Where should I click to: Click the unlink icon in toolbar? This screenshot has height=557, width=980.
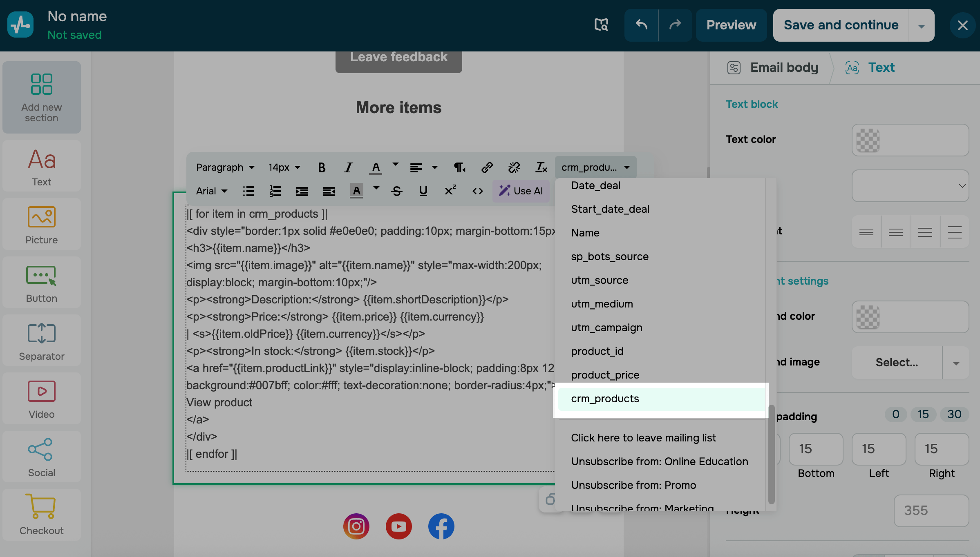pyautogui.click(x=514, y=167)
